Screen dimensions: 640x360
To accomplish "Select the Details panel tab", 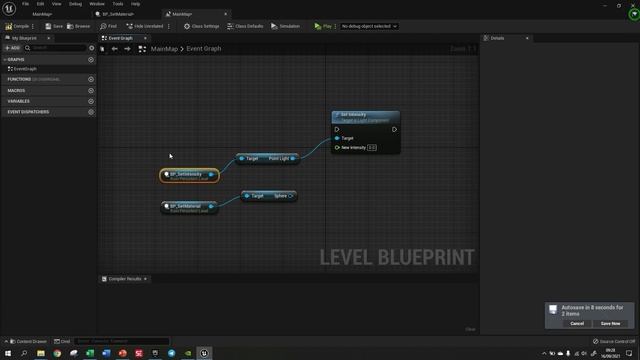I will (497, 38).
